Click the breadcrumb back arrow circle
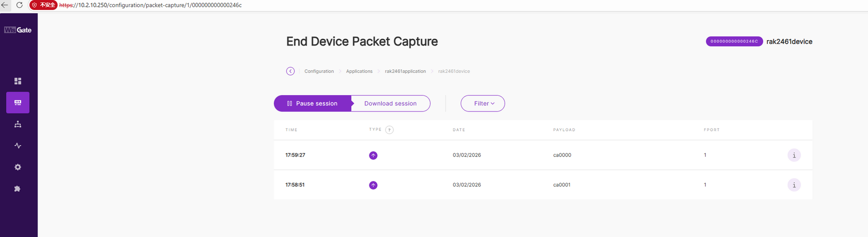868x237 pixels. 290,71
